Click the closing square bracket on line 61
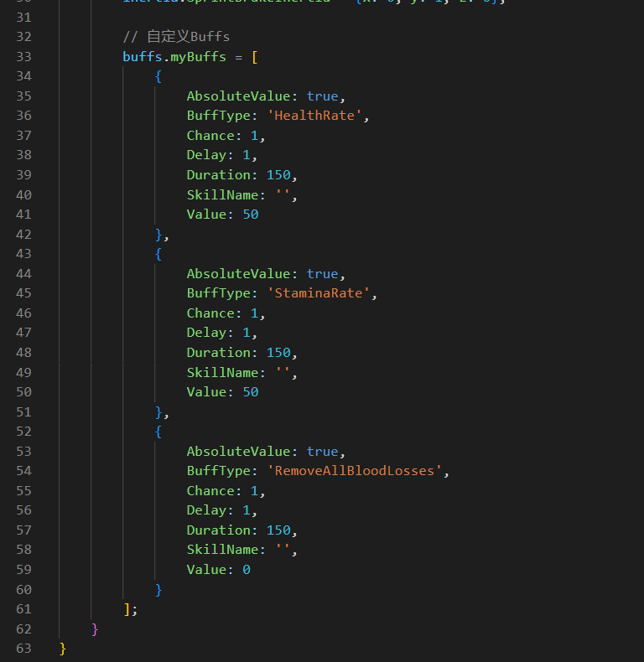 (127, 609)
